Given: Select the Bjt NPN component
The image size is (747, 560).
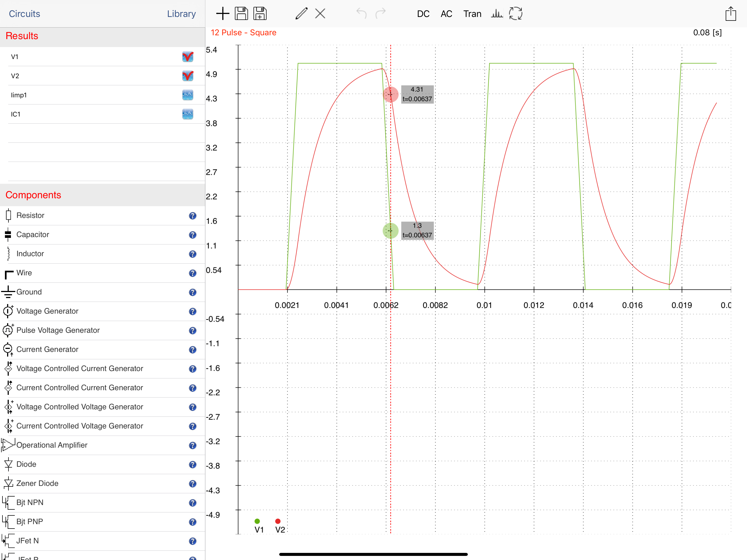Looking at the screenshot, I should pos(102,503).
